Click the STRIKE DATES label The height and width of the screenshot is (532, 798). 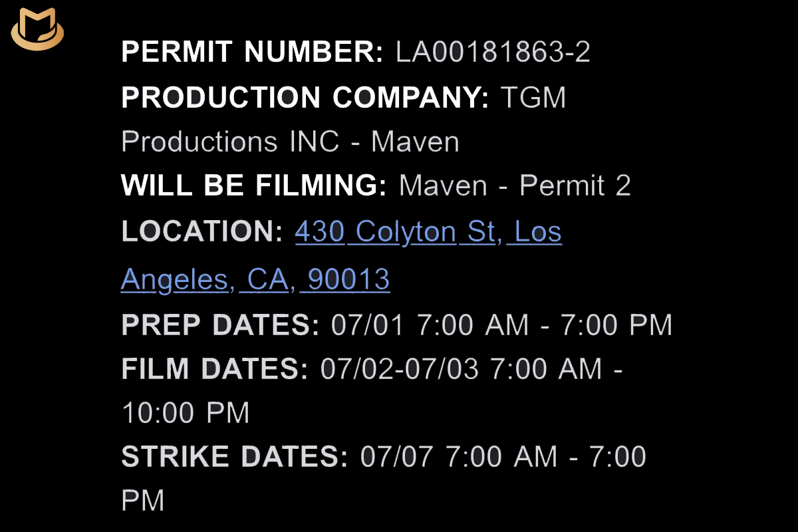click(x=235, y=457)
